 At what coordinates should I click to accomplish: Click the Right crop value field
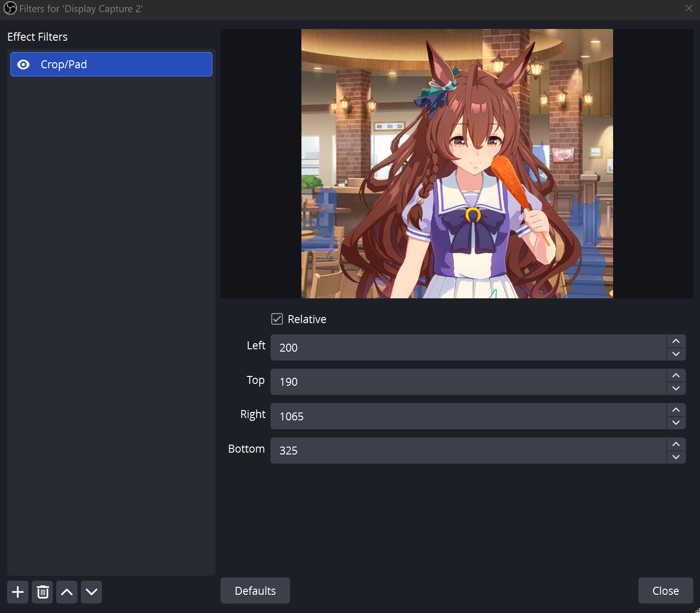click(x=468, y=416)
